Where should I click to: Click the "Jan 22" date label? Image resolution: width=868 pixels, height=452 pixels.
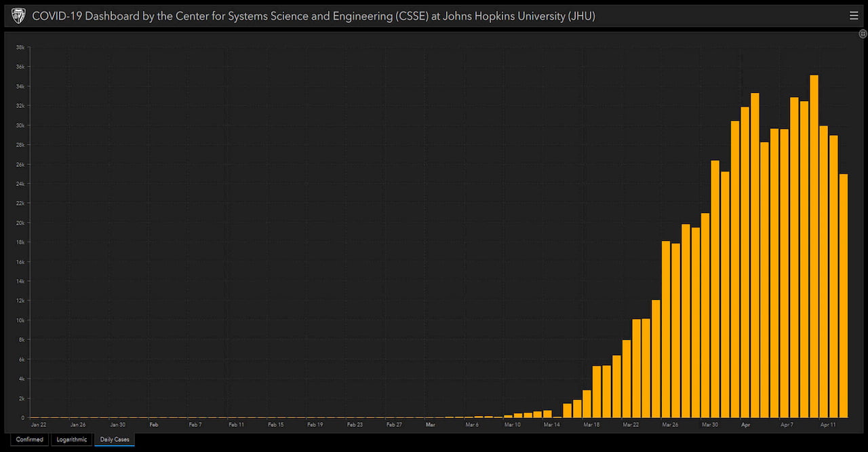point(39,425)
